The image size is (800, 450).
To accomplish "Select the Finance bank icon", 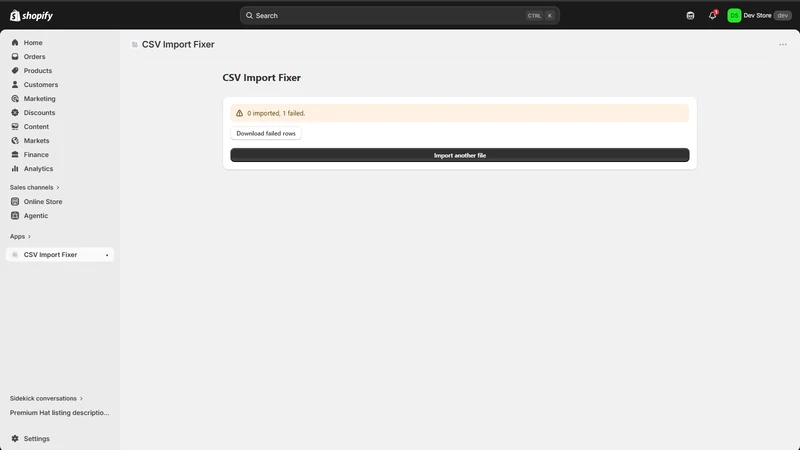I will (x=15, y=155).
